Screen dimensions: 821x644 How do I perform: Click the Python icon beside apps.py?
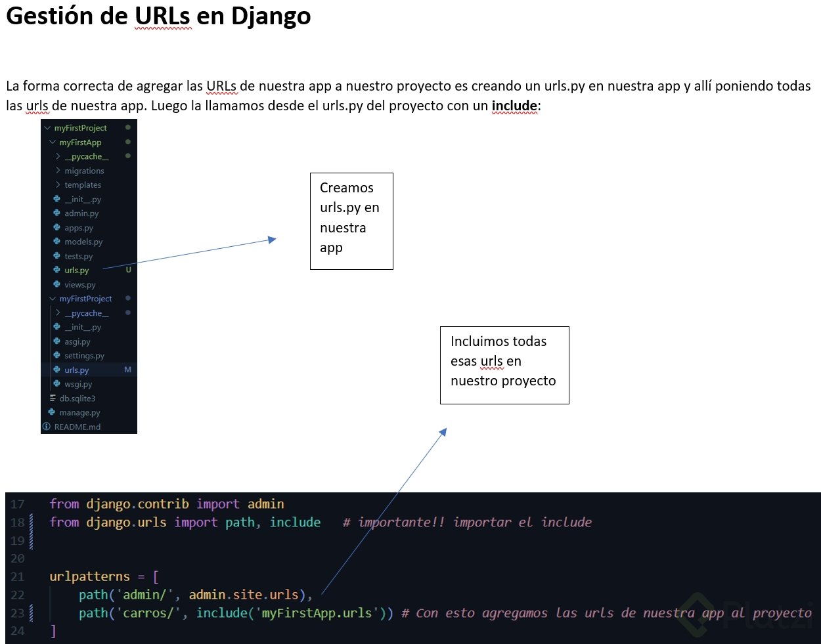(57, 228)
